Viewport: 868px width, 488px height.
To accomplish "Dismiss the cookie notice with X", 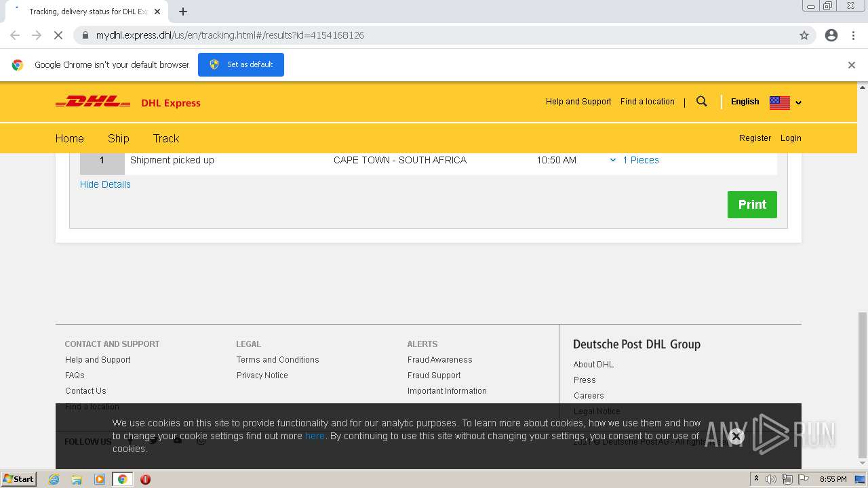I will [x=736, y=436].
